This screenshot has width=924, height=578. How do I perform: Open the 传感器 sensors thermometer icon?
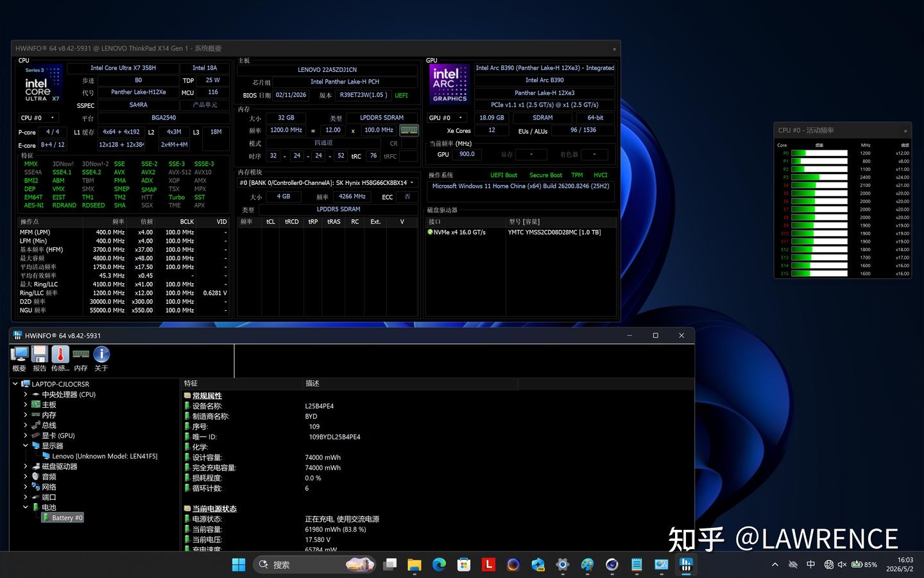(x=60, y=358)
